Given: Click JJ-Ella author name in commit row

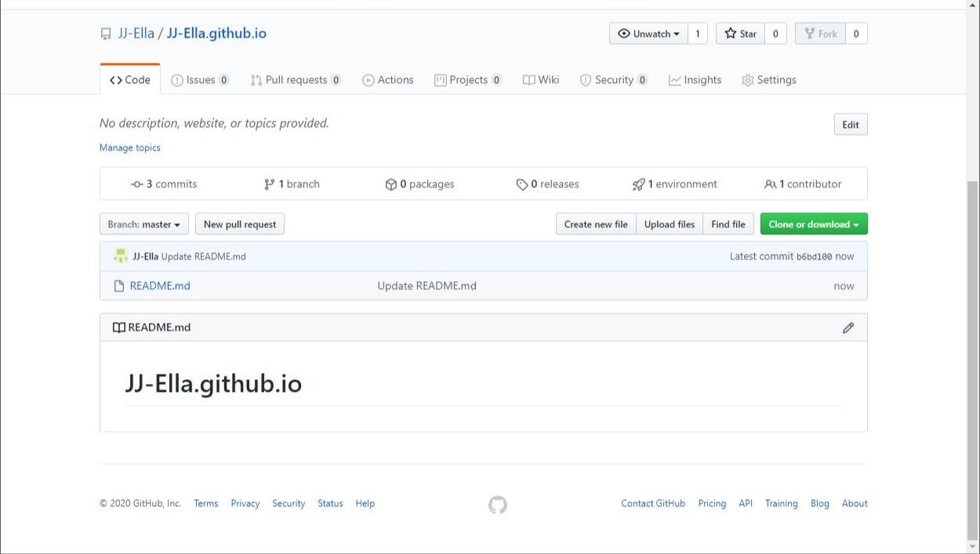Looking at the screenshot, I should (x=146, y=257).
